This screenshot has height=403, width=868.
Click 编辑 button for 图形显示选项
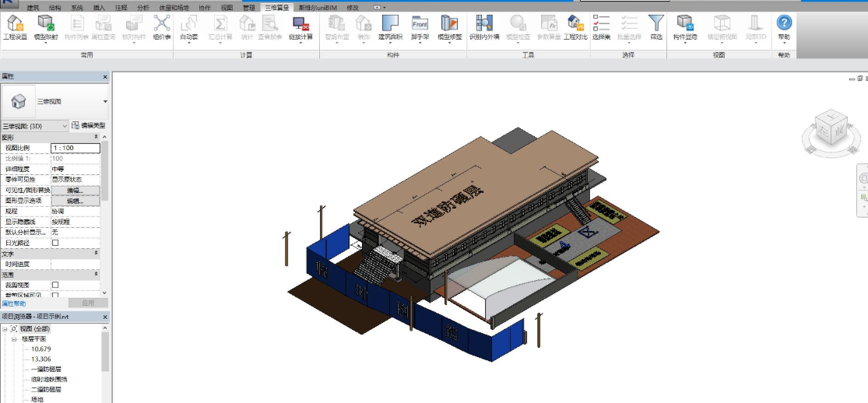point(76,201)
